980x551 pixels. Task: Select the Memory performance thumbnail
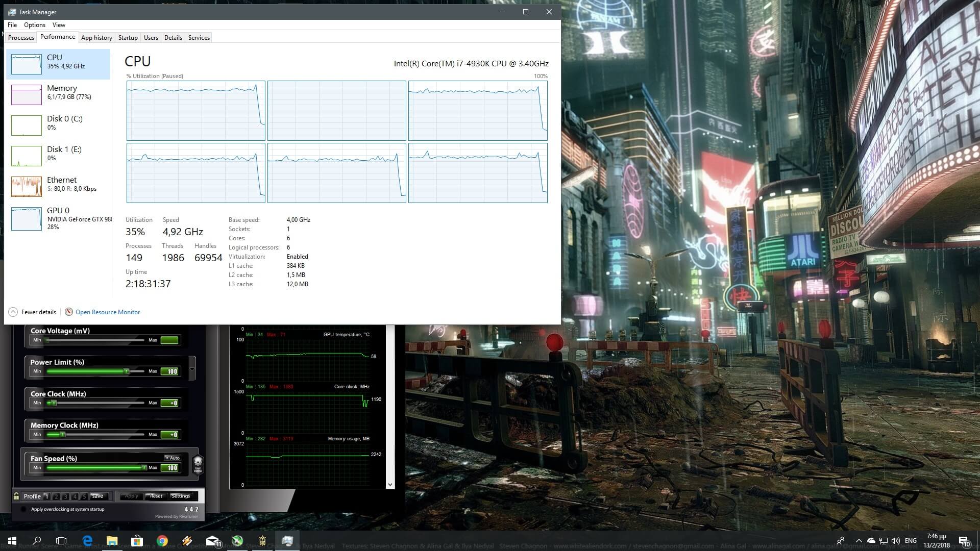coord(27,94)
